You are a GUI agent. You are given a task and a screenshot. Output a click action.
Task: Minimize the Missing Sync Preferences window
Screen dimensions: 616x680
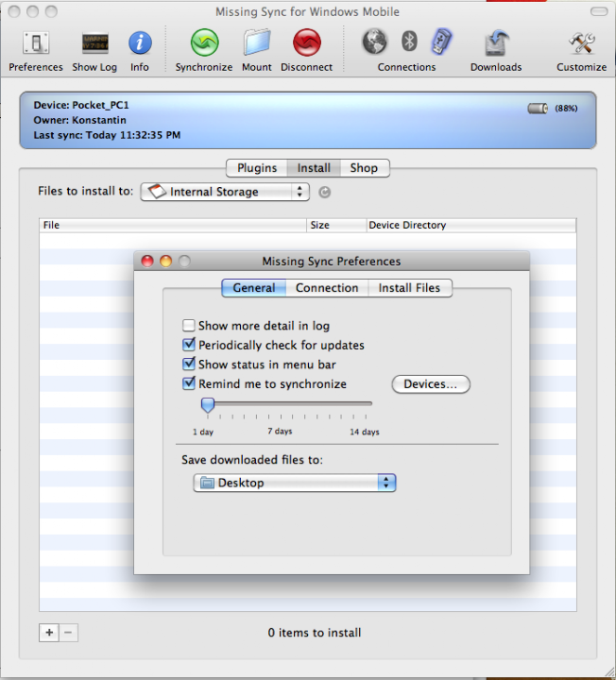(x=165, y=261)
